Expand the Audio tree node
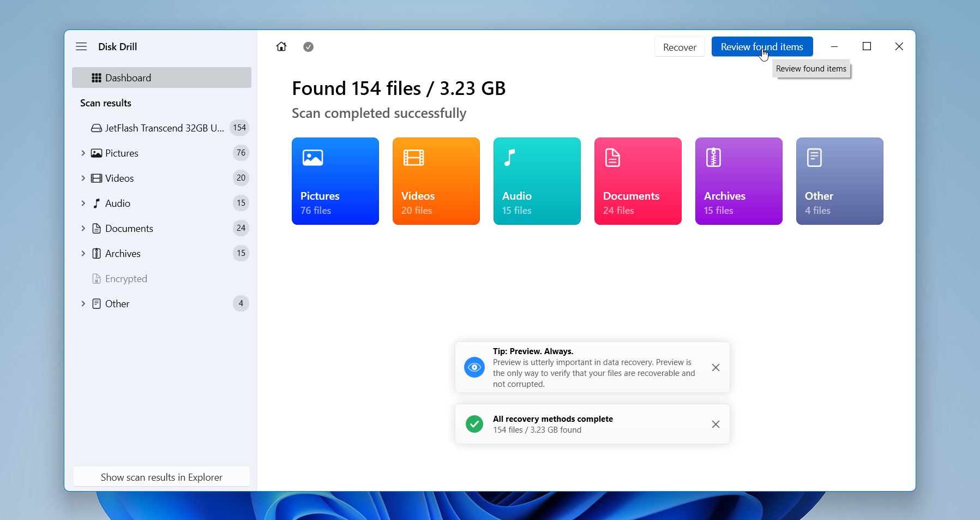The image size is (980, 520). 83,204
